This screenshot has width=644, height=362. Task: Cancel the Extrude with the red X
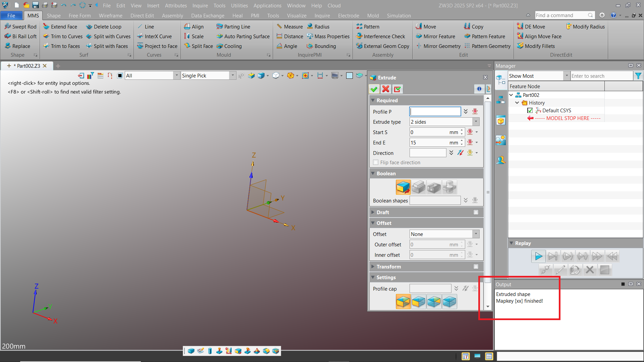click(386, 89)
